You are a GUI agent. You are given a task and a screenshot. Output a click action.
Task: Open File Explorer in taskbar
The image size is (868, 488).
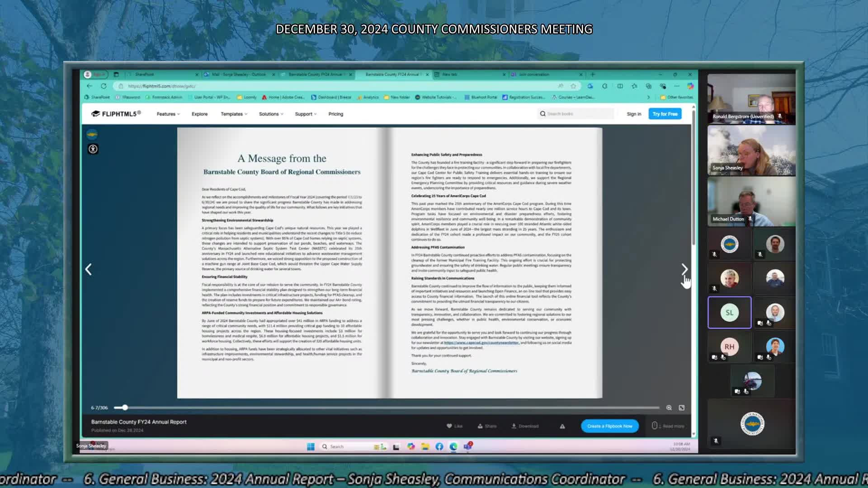tap(425, 446)
